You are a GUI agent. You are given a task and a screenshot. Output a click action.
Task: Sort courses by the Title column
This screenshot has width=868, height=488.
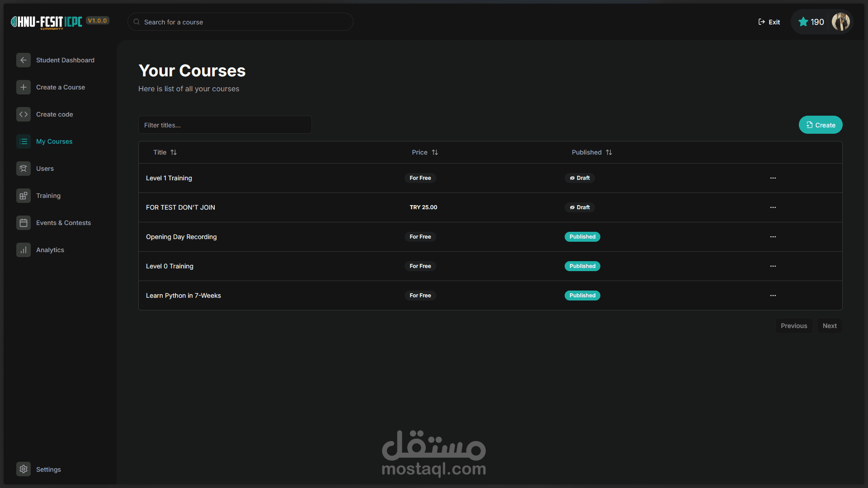tap(165, 152)
